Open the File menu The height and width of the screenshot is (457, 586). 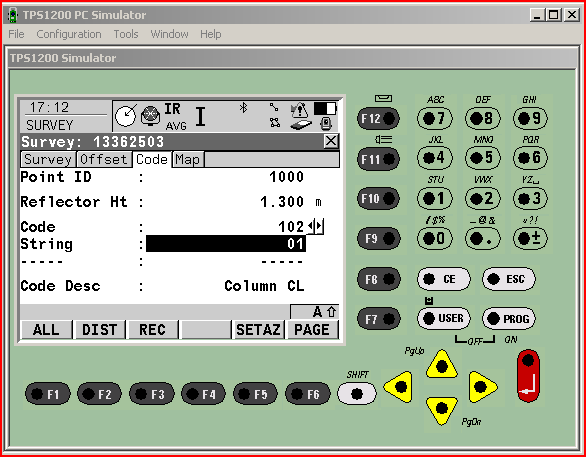tap(16, 34)
